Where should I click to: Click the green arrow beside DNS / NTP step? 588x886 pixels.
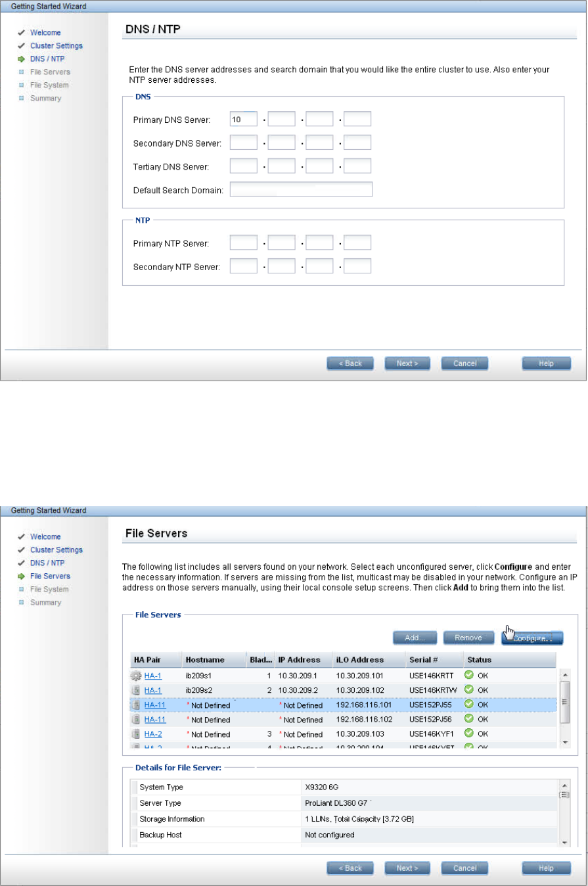click(x=21, y=58)
